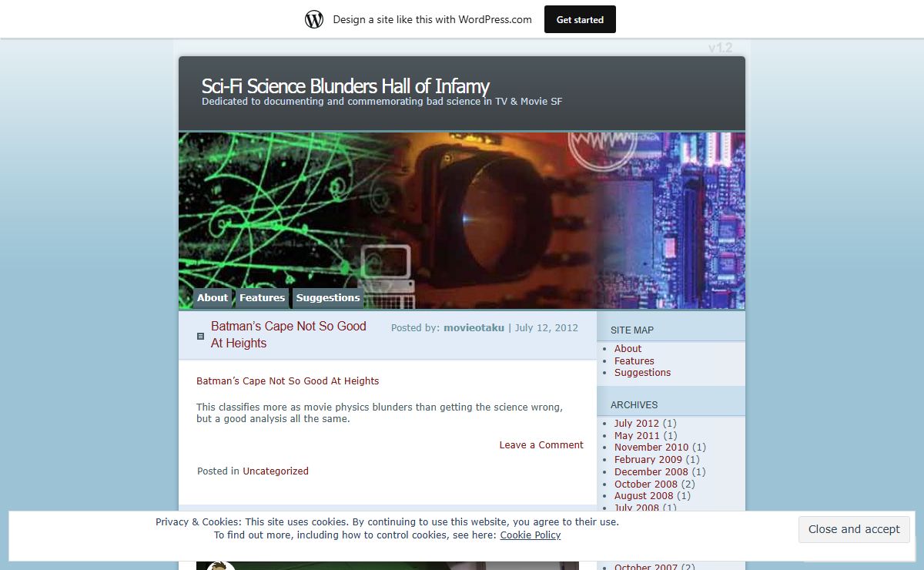This screenshot has width=924, height=570.
Task: Open the October 2008 archive
Action: (645, 484)
